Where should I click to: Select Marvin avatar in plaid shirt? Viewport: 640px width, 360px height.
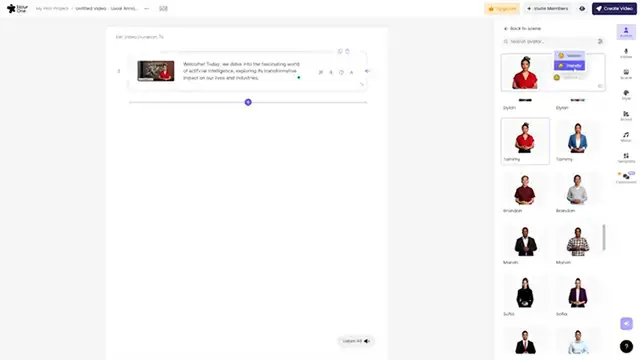578,244
